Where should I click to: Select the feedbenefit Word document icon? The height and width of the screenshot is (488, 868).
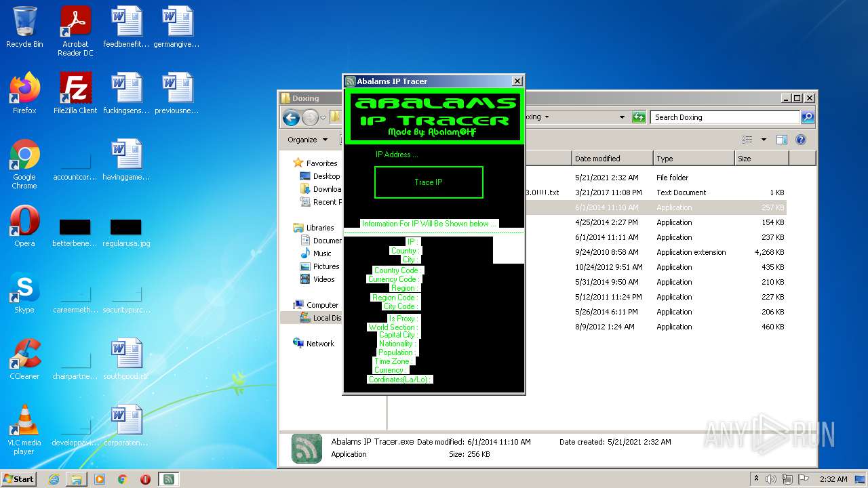126,28
